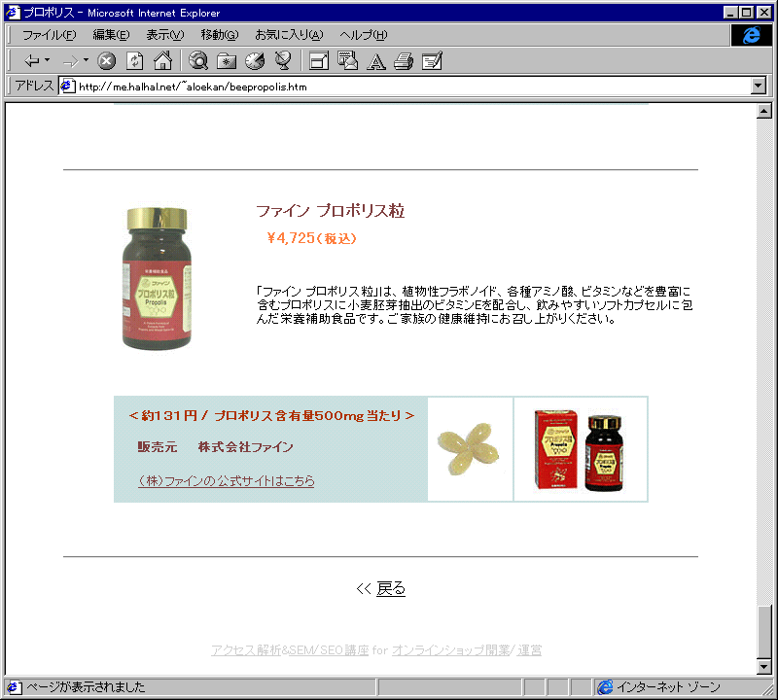Image resolution: width=778 pixels, height=700 pixels.
Task: Click the Internet Explorer logo throbber
Action: tap(751, 35)
